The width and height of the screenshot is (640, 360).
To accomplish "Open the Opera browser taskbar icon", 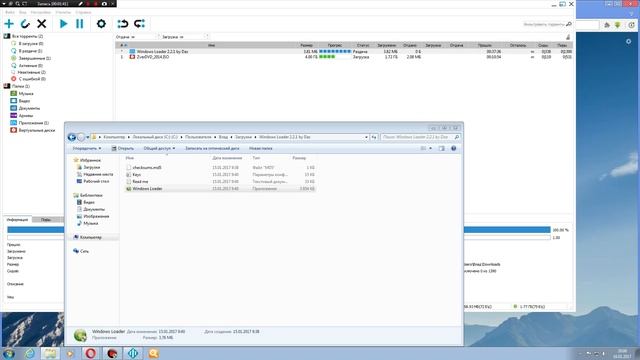I will tap(90, 353).
